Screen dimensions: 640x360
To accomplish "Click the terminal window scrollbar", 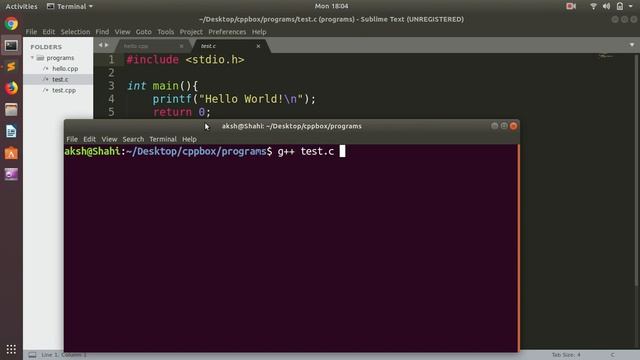I will [518, 247].
